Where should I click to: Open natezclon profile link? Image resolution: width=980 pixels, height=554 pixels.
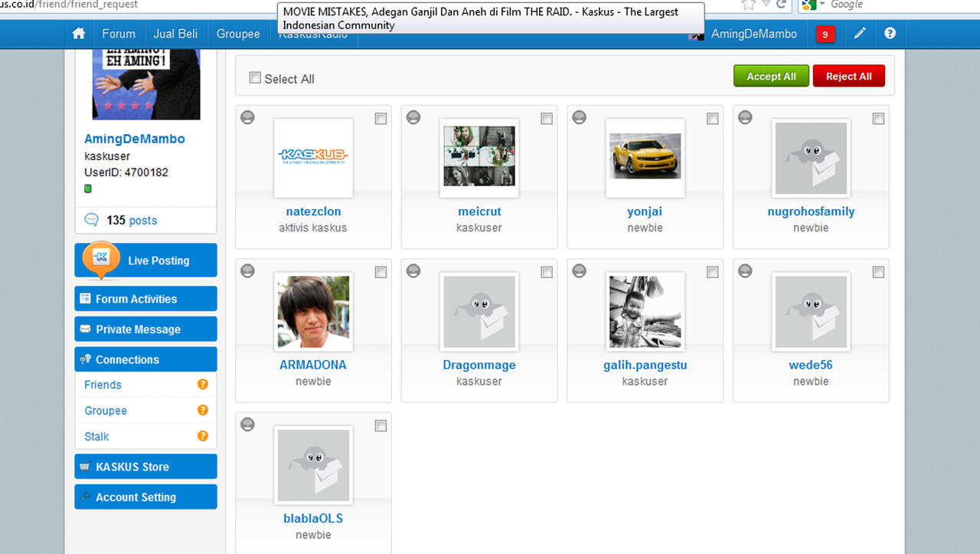coord(313,211)
